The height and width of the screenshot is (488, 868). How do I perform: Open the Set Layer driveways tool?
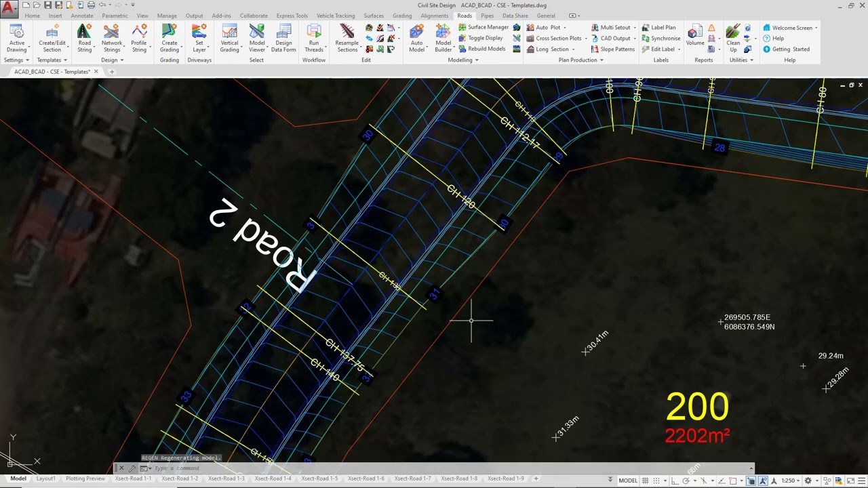pos(199,38)
